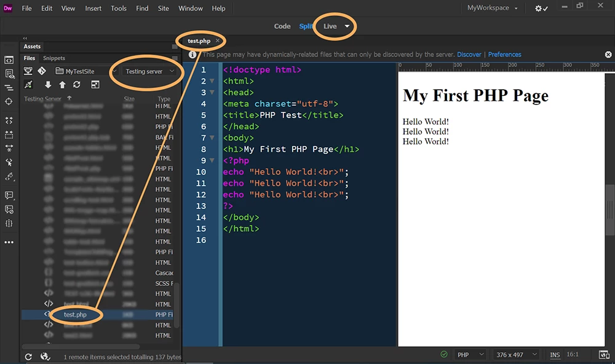Open the Window menu

190,8
